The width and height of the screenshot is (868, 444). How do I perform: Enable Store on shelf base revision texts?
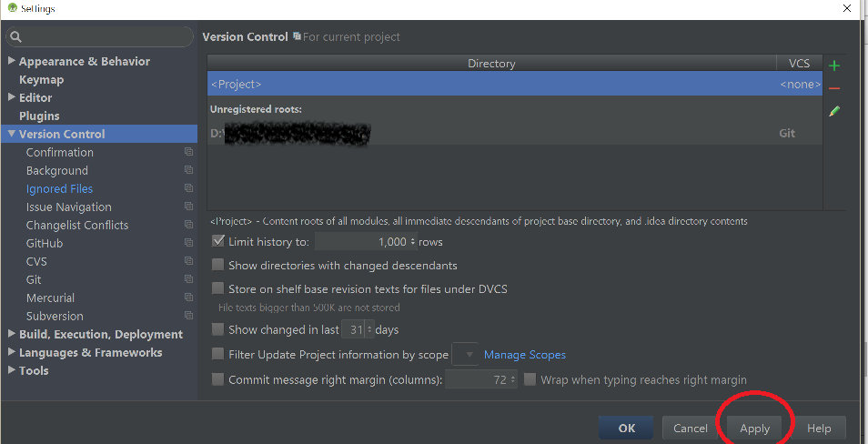click(218, 288)
